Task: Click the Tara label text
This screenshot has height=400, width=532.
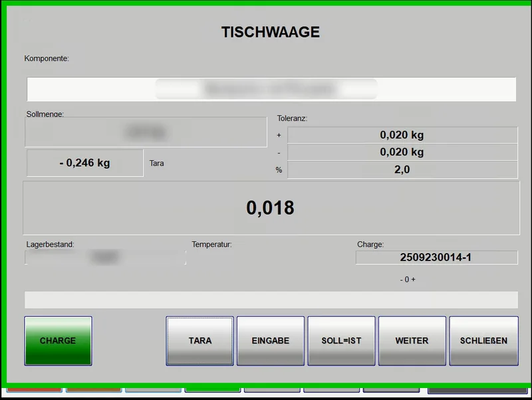Action: pyautogui.click(x=157, y=163)
